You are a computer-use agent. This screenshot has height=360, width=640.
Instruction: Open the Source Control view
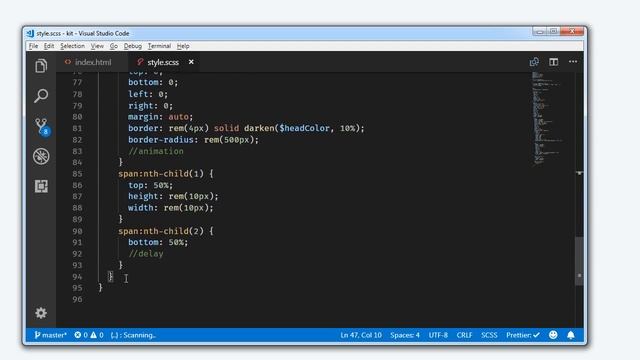(42, 127)
